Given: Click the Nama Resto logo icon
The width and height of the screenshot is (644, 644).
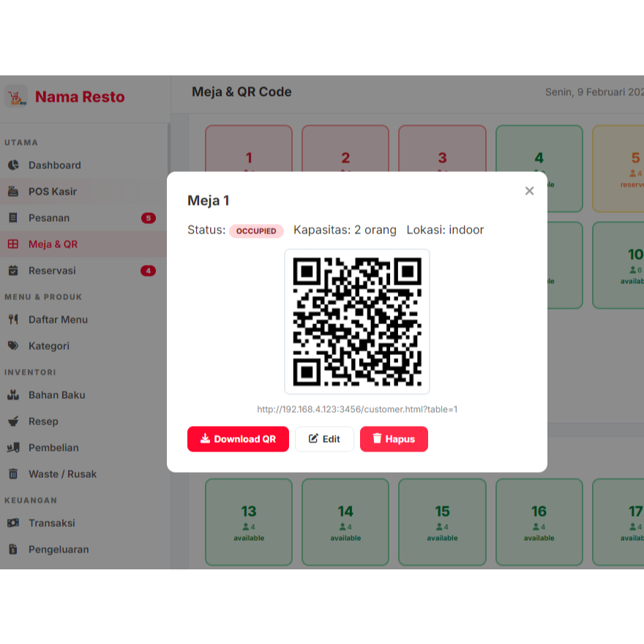Looking at the screenshot, I should [16, 97].
